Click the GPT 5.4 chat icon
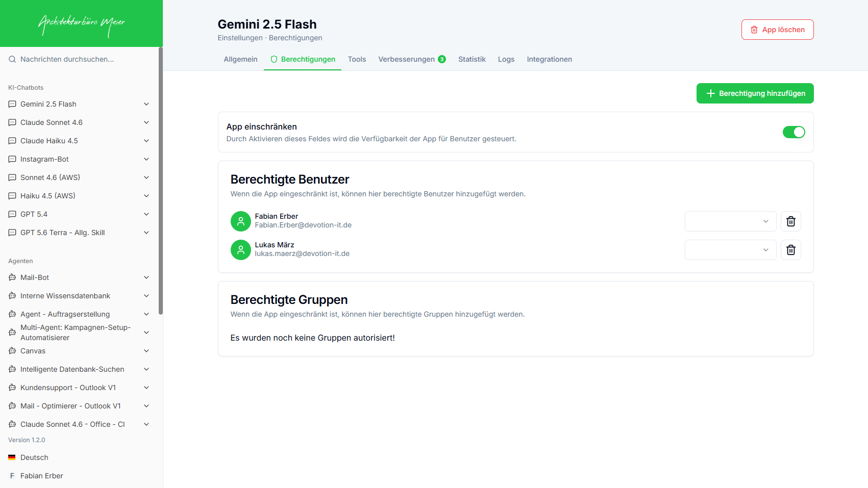Image resolution: width=868 pixels, height=488 pixels. [12, 214]
